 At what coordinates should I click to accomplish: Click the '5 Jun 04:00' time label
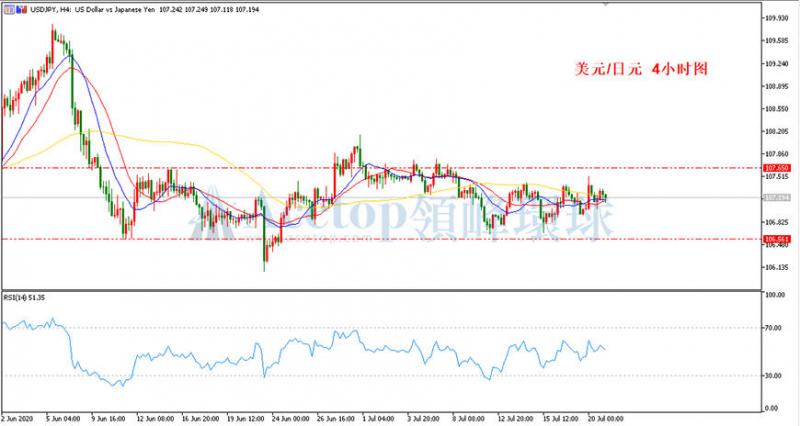[x=63, y=419]
